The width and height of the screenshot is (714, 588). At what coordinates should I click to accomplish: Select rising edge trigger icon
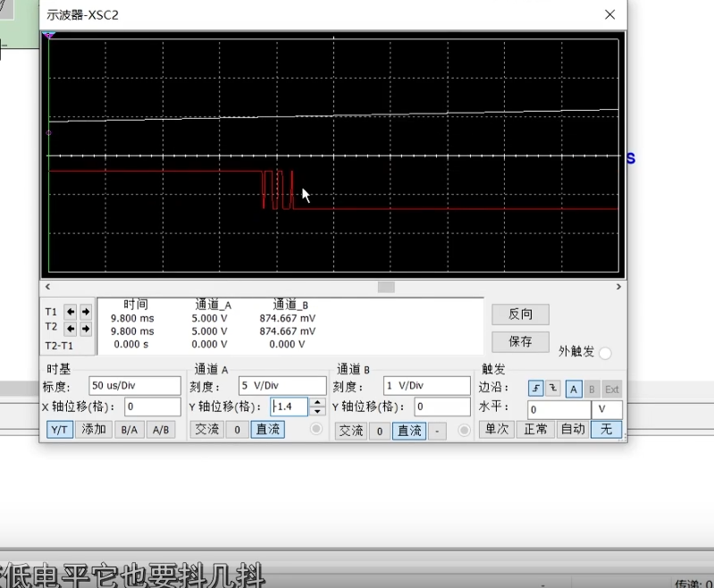(536, 389)
